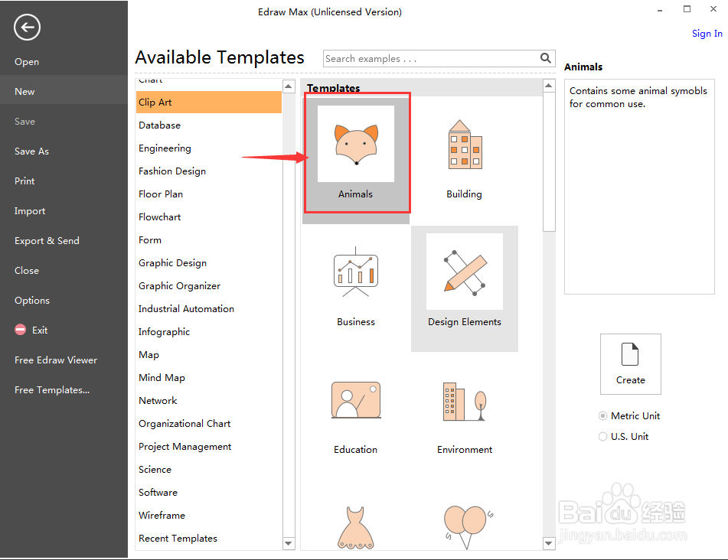This screenshot has height=560, width=728.
Task: Select the U.S. Unit radio option
Action: pos(602,437)
